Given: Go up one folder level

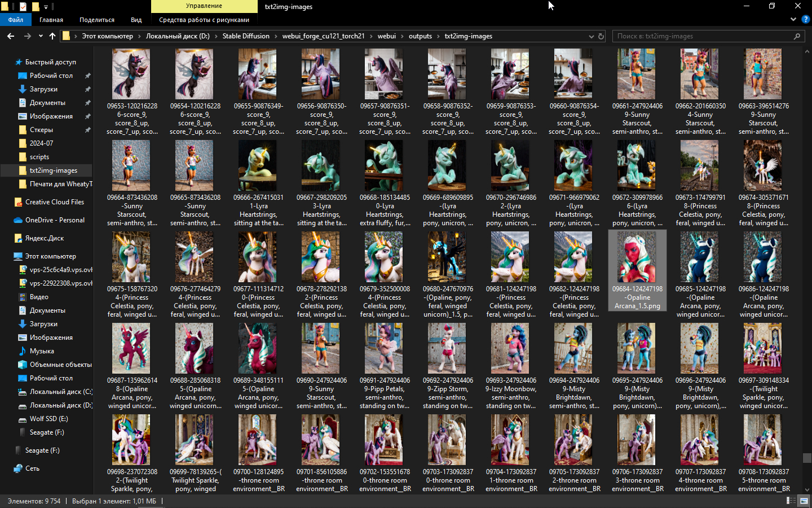Looking at the screenshot, I should (x=52, y=36).
